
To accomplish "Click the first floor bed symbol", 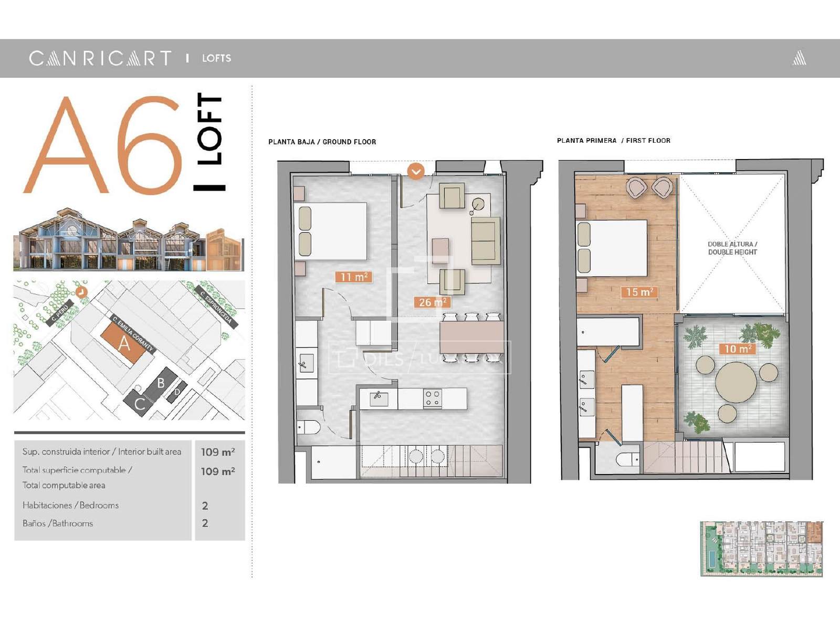I will [612, 248].
